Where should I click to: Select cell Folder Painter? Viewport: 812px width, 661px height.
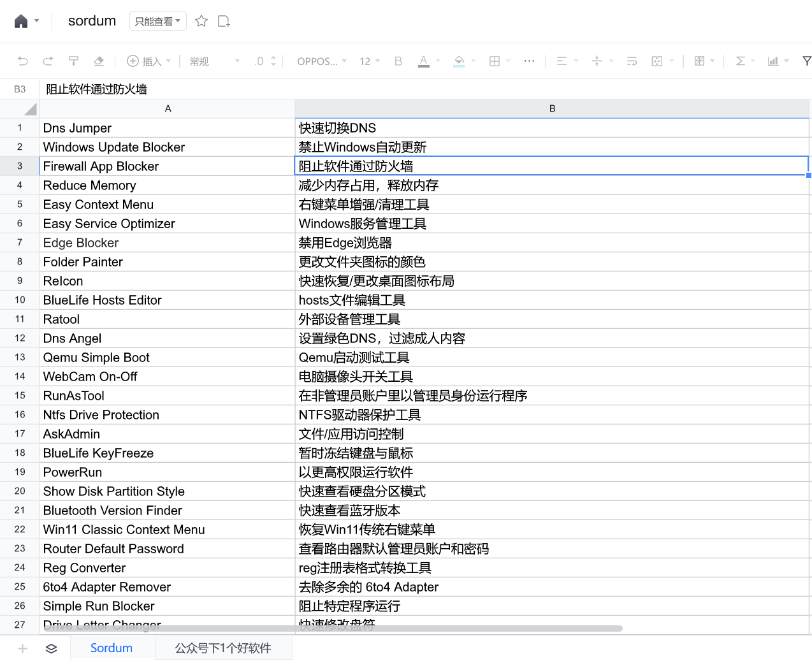(x=168, y=262)
